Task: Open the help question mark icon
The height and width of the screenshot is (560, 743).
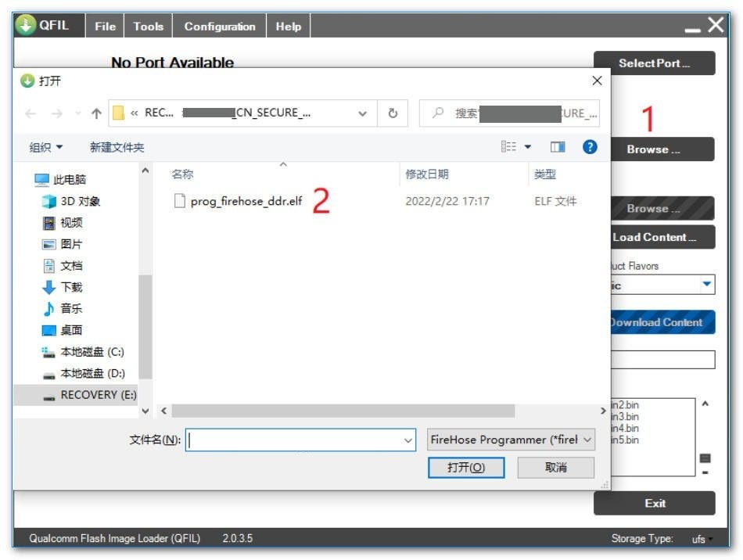Action: [x=590, y=147]
